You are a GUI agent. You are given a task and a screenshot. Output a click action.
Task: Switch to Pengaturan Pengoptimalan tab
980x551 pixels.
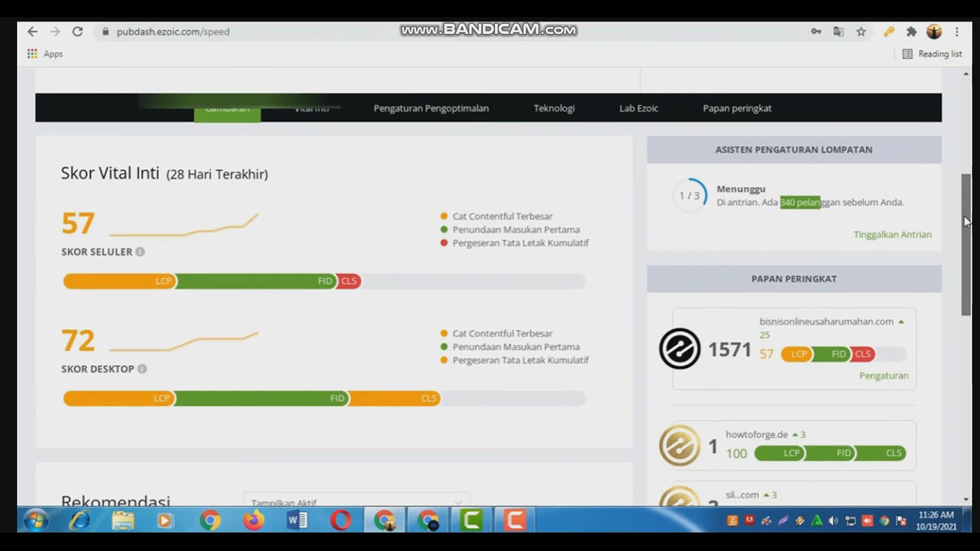431,108
